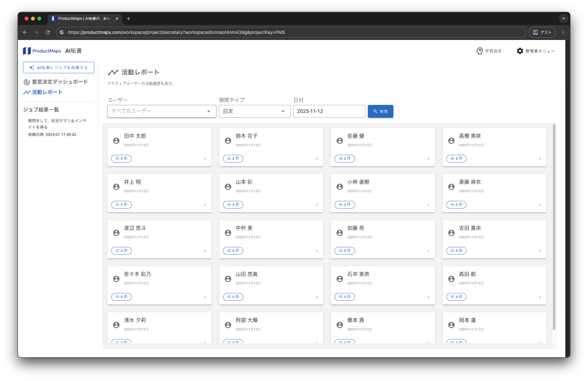
Task: Click the 4件 badge on 渡辺 悠斗's card
Action: click(121, 250)
